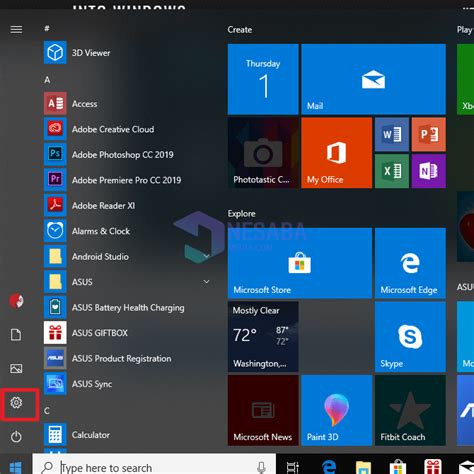Image resolution: width=474 pixels, height=474 pixels.
Task: Expand the Android Studio folder chevron
Action: (206, 256)
